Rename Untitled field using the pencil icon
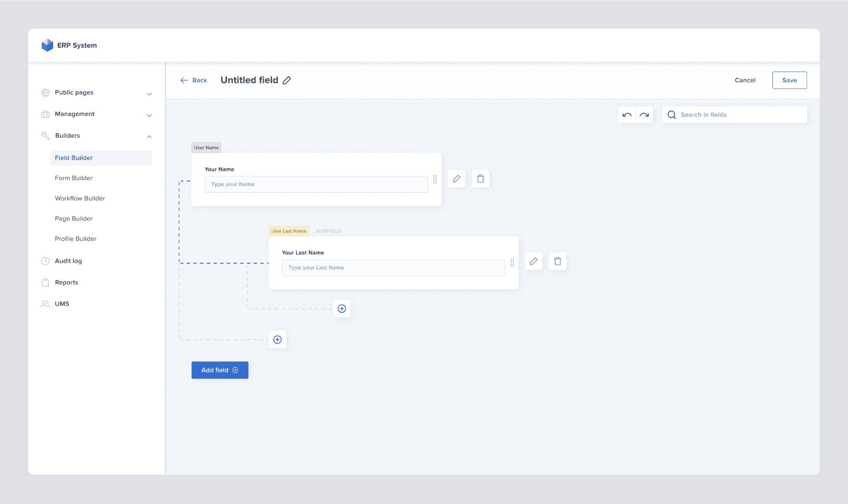The height and width of the screenshot is (504, 848). [287, 80]
